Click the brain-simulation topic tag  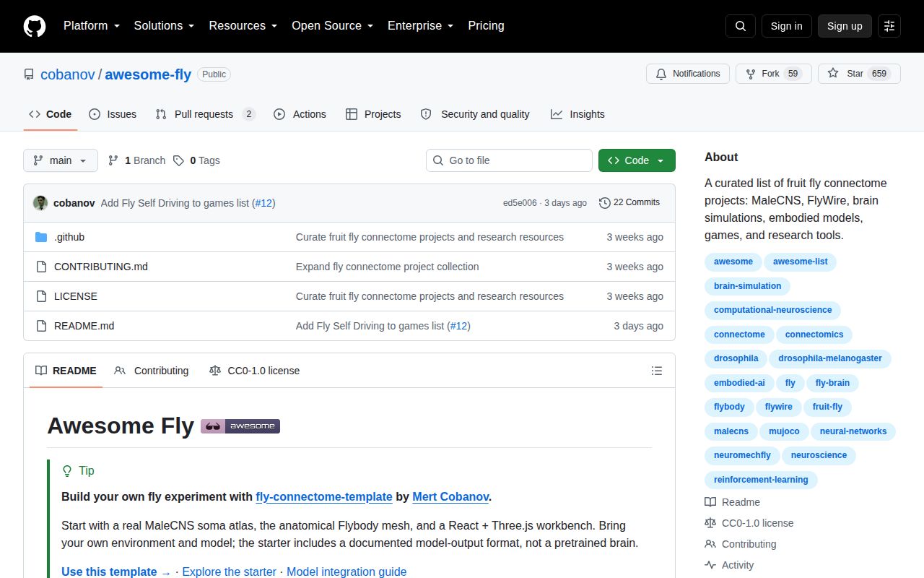pyautogui.click(x=748, y=286)
